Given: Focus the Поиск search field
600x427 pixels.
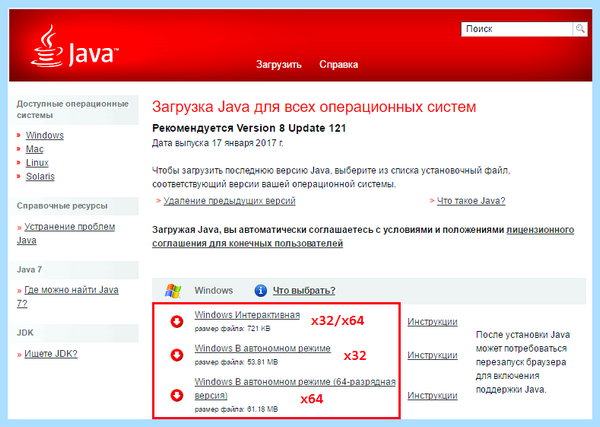Looking at the screenshot, I should point(517,29).
